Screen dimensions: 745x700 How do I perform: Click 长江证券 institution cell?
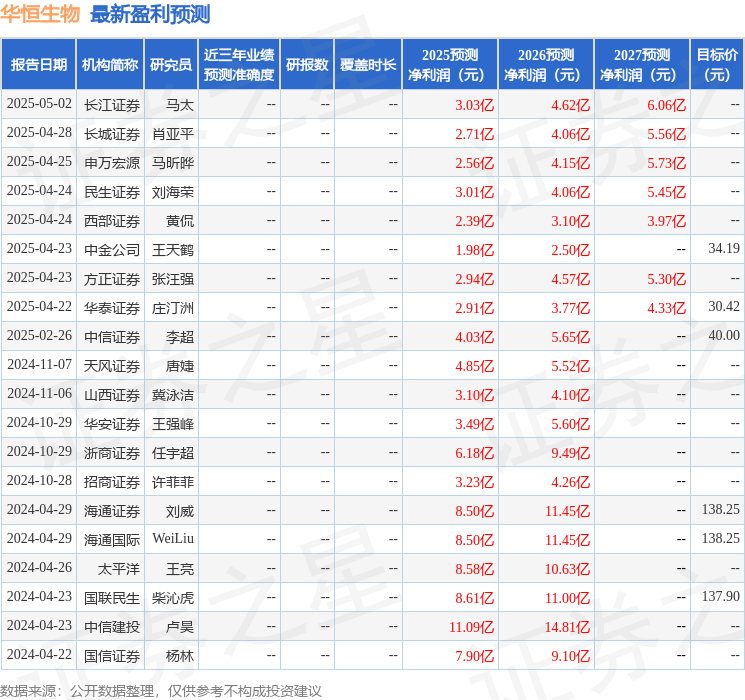tap(112, 105)
